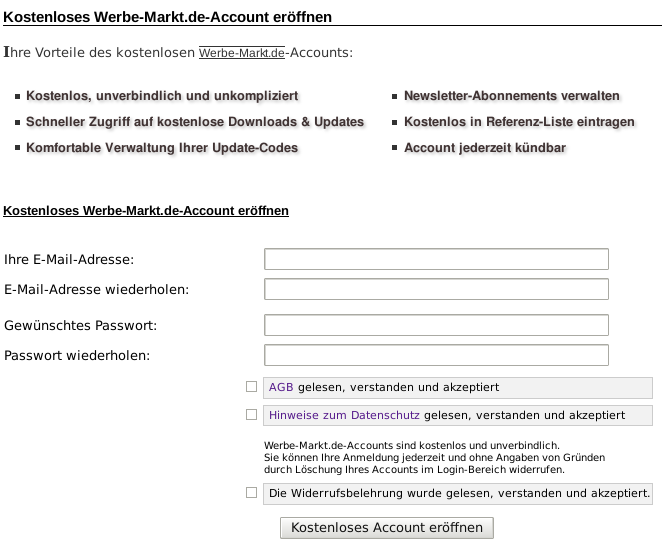Viewport: 668px width, 549px height.
Task: Enable the Widerrufsbelehrung accepted checkbox
Action: coord(251,493)
